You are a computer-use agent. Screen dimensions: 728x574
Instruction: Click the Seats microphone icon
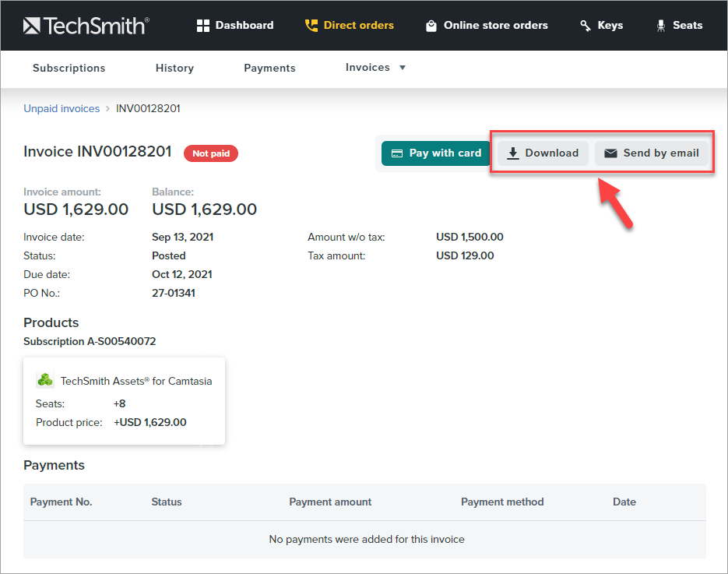[x=662, y=26]
